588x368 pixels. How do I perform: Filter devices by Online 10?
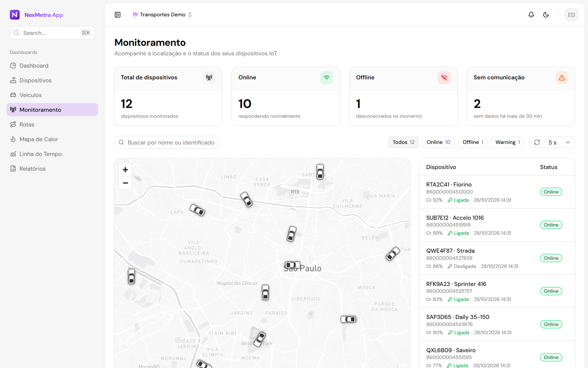coord(439,142)
